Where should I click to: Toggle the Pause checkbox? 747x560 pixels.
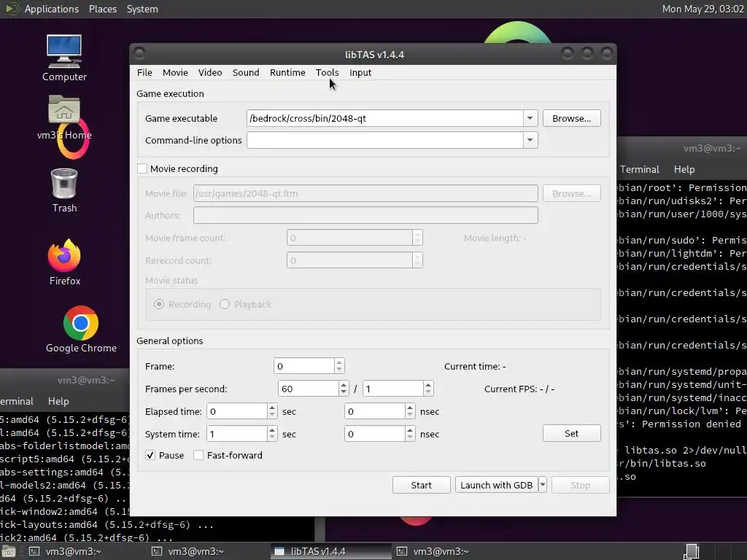tap(150, 455)
